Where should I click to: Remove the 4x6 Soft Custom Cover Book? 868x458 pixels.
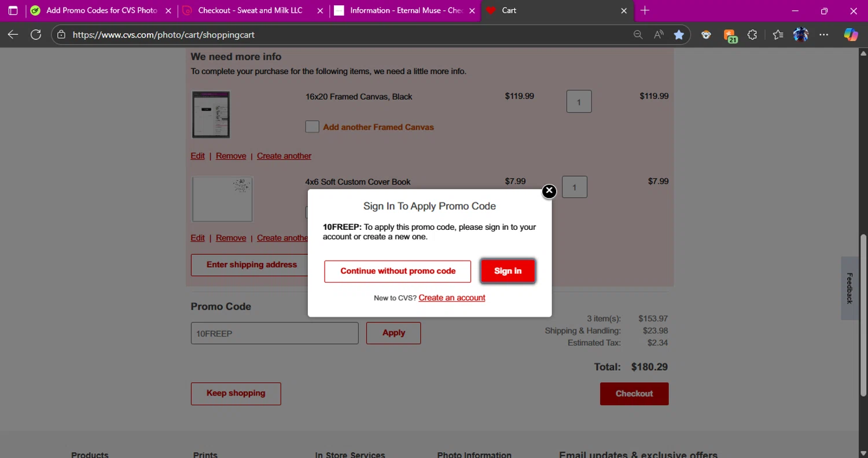pyautogui.click(x=231, y=238)
